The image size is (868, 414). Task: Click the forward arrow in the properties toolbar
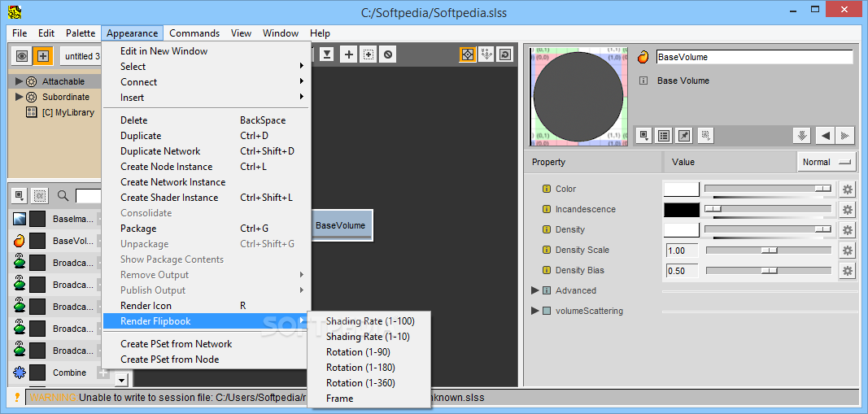[x=844, y=135]
